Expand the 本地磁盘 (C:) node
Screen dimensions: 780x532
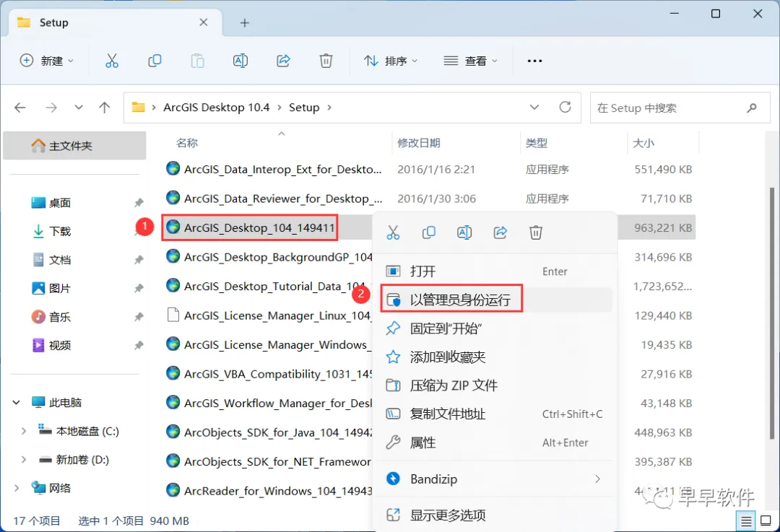[23, 431]
